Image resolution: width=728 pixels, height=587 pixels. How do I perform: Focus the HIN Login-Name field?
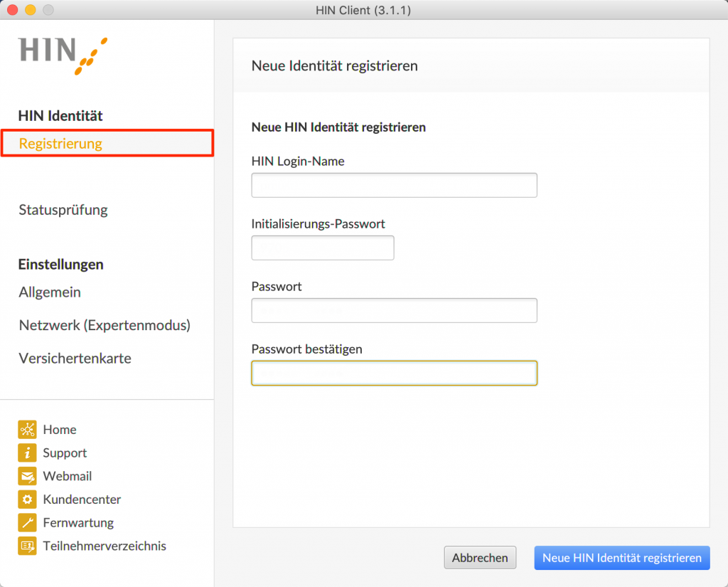pos(394,186)
